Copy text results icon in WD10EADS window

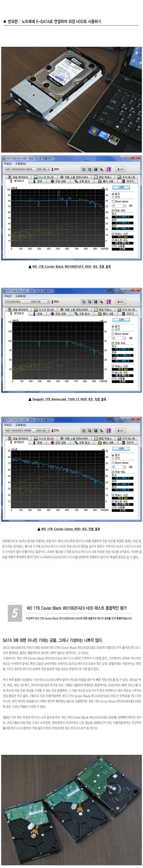(83, 430)
